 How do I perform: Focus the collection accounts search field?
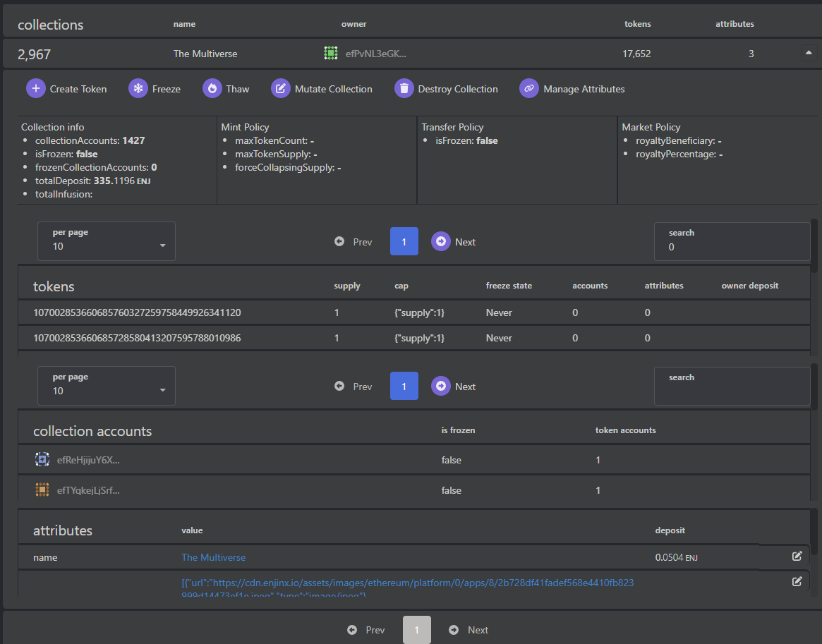point(732,386)
